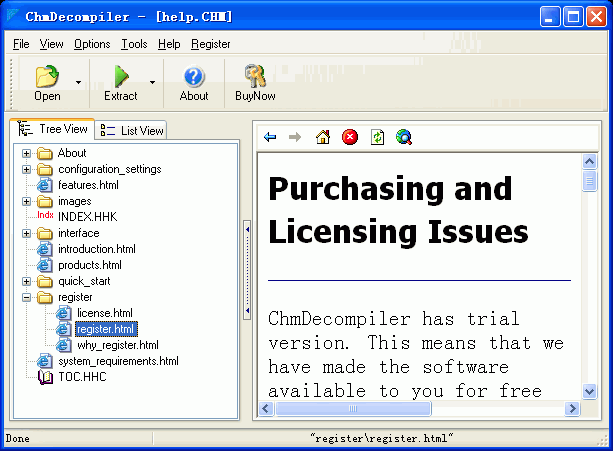
Task: Select TOC.HHC file in tree
Action: [81, 377]
